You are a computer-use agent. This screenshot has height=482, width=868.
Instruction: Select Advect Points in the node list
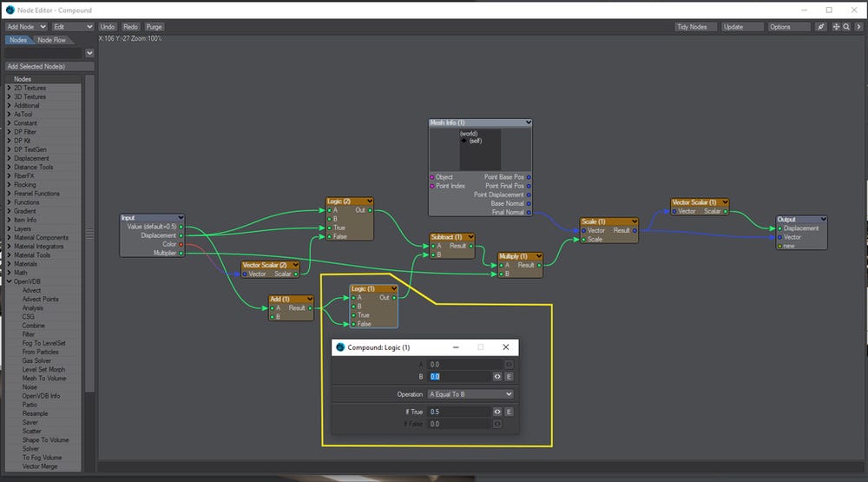(x=41, y=299)
